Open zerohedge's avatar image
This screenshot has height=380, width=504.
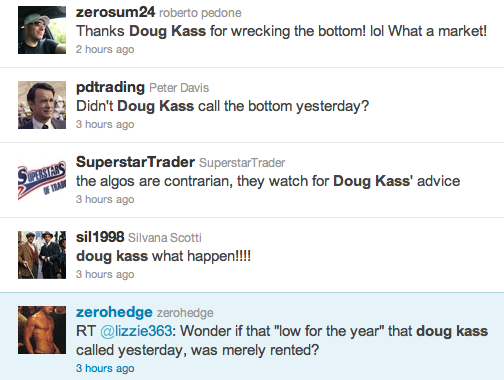coord(42,330)
